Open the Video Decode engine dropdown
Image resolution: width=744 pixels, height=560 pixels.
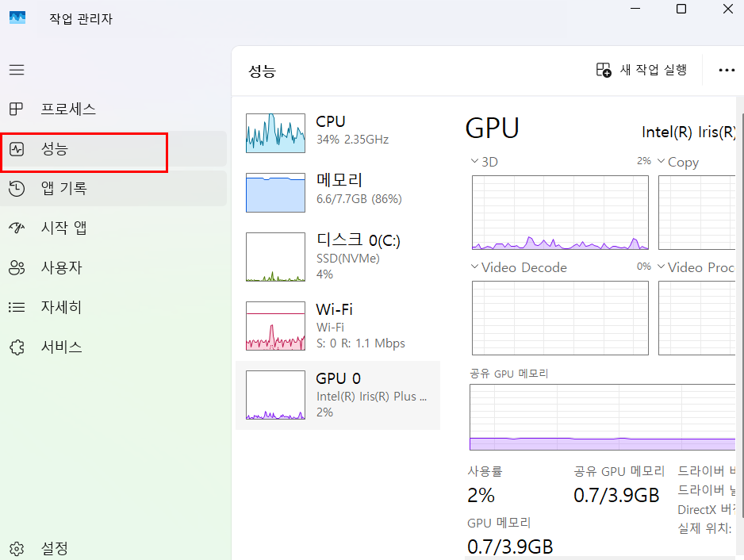point(474,267)
